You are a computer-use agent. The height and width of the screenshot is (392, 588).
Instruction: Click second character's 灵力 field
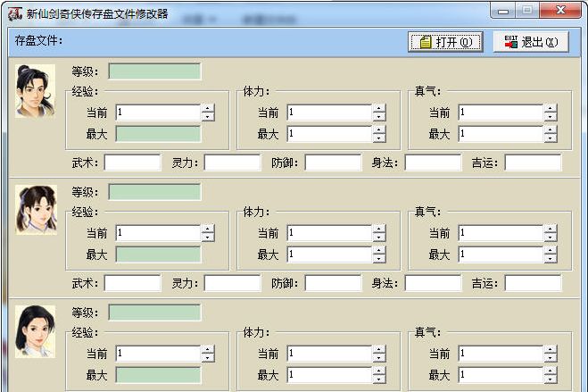(x=233, y=283)
